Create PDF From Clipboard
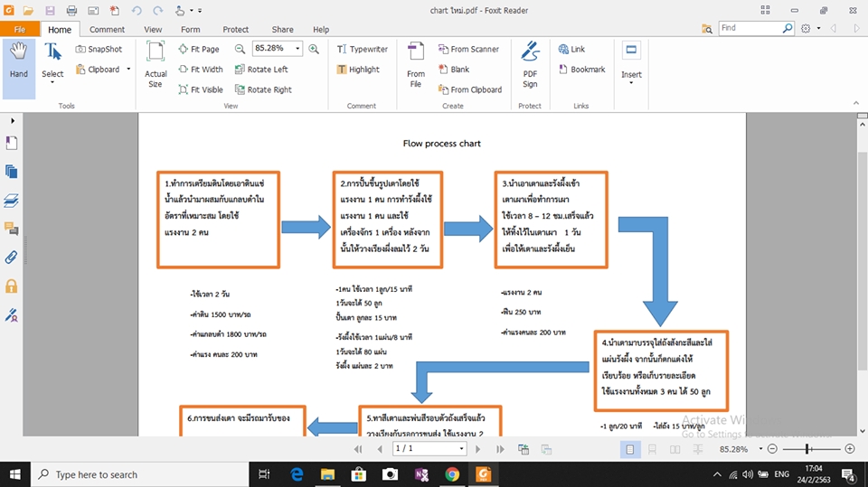868x487 pixels. click(470, 89)
